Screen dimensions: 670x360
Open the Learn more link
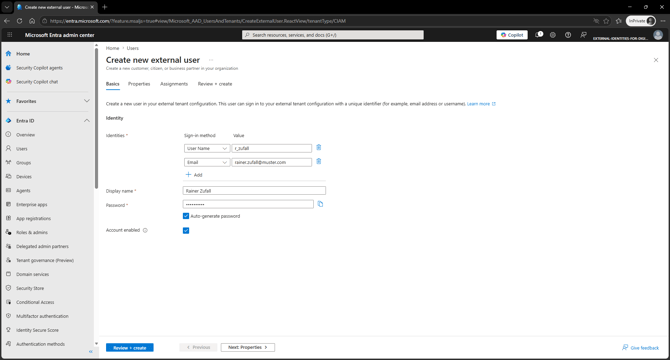point(481,104)
